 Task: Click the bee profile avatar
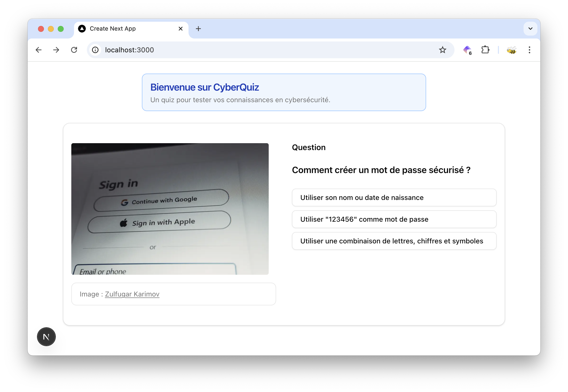click(x=511, y=50)
